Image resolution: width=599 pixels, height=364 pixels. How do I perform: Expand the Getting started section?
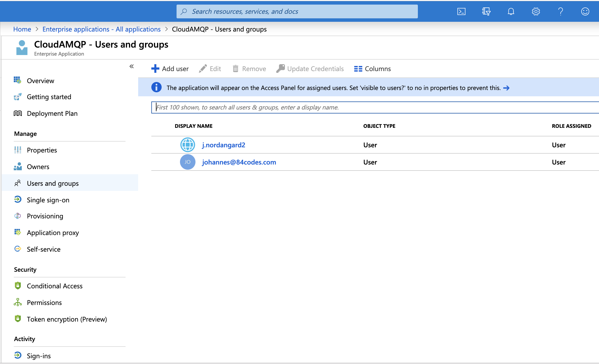pos(49,97)
